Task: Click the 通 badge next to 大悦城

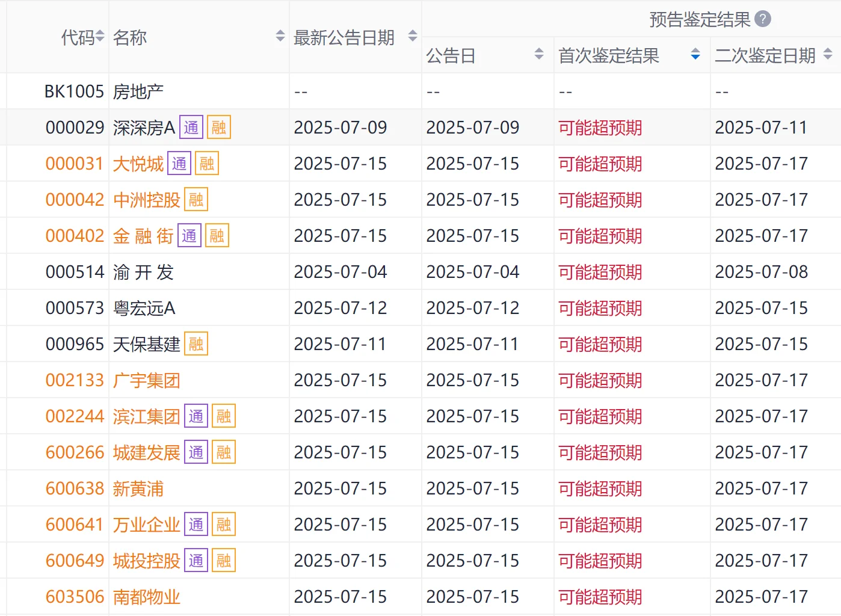Action: point(179,164)
